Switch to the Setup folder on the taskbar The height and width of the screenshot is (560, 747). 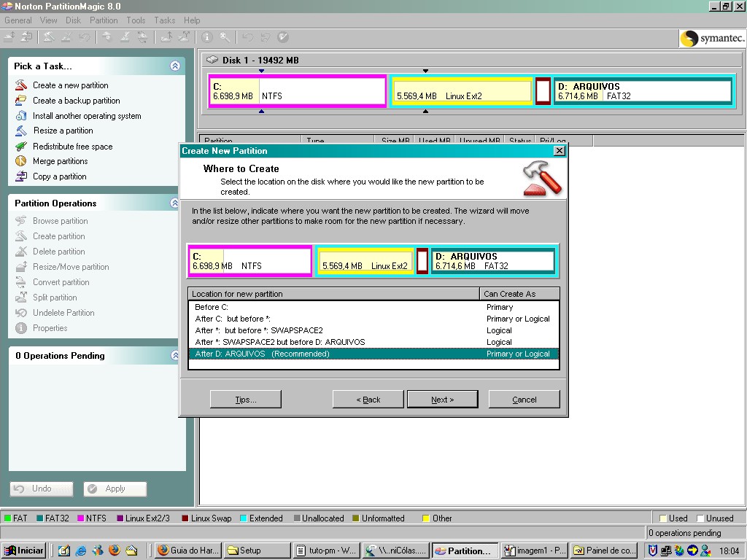click(x=258, y=551)
